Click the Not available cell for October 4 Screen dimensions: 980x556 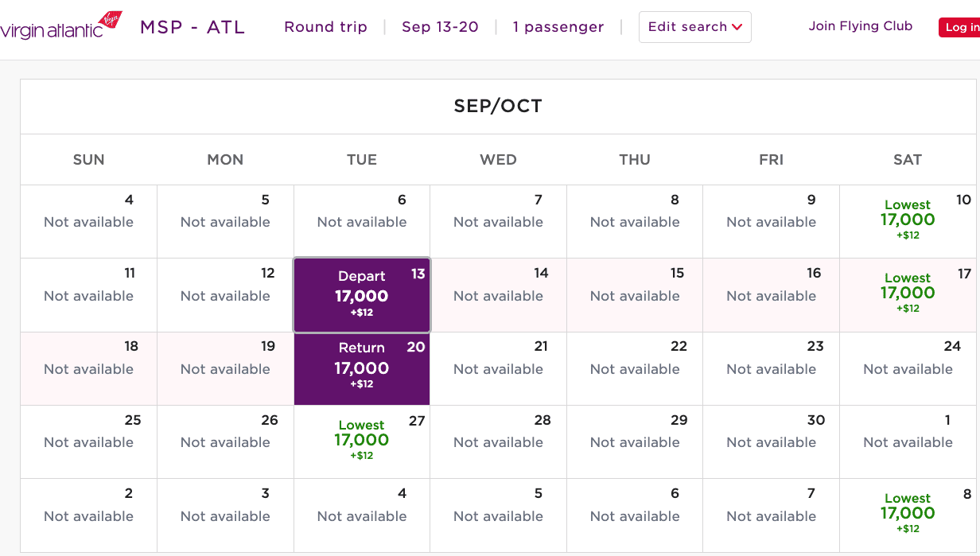(362, 515)
